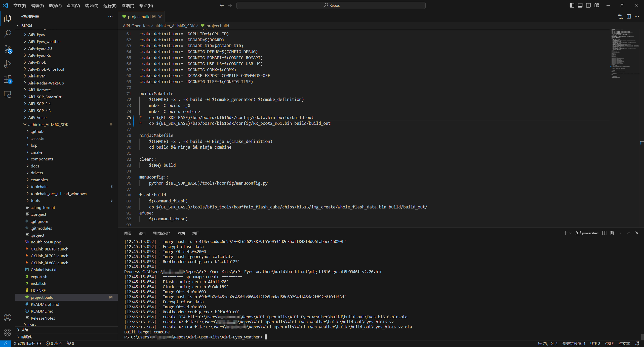Image resolution: width=644 pixels, height=347 pixels.
Task: Open the Explorer view in activity bar
Action: click(8, 18)
